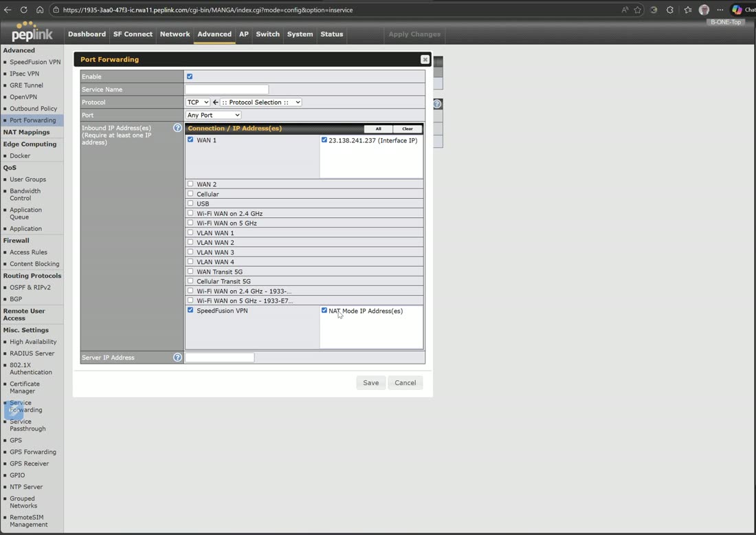This screenshot has height=535, width=756.
Task: Click the Save button
Action: pyautogui.click(x=370, y=382)
